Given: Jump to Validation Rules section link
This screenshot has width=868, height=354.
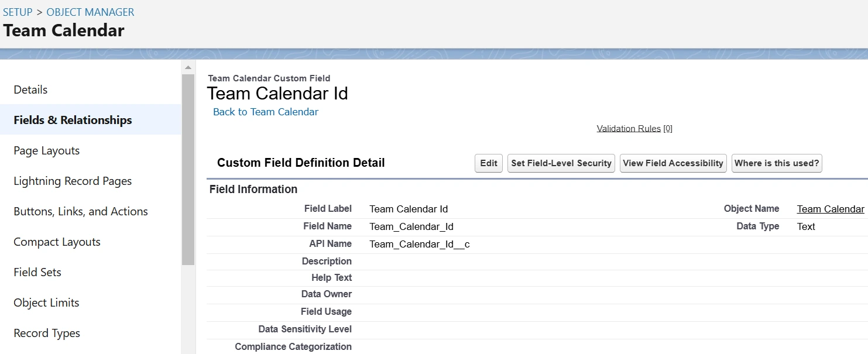Looking at the screenshot, I should coord(629,129).
